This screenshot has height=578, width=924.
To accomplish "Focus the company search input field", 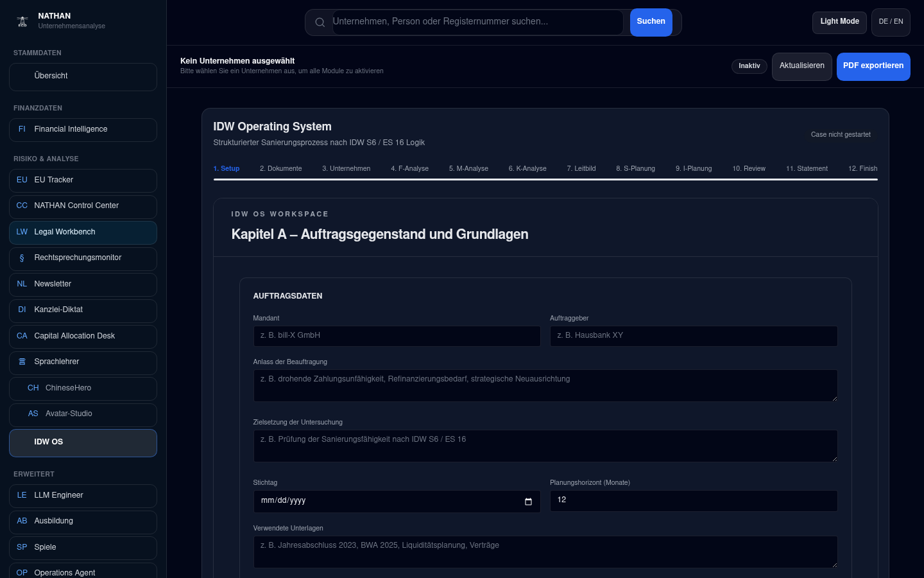I will click(477, 22).
